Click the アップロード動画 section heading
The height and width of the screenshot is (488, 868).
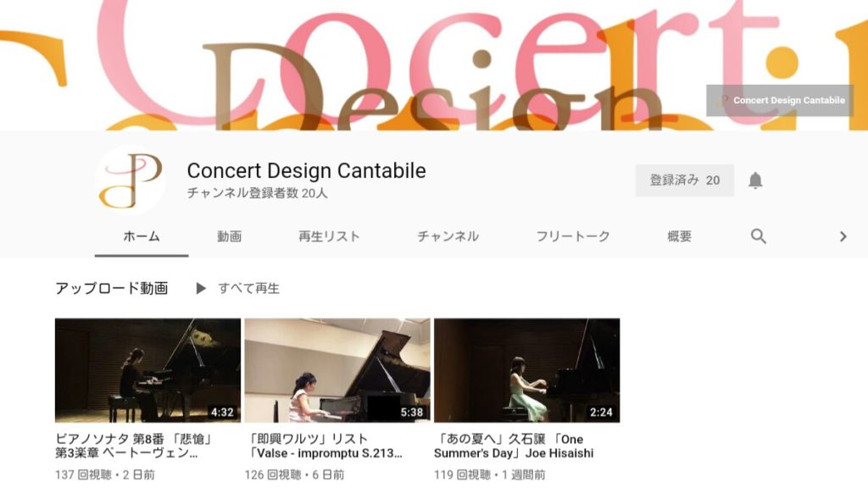(x=111, y=288)
